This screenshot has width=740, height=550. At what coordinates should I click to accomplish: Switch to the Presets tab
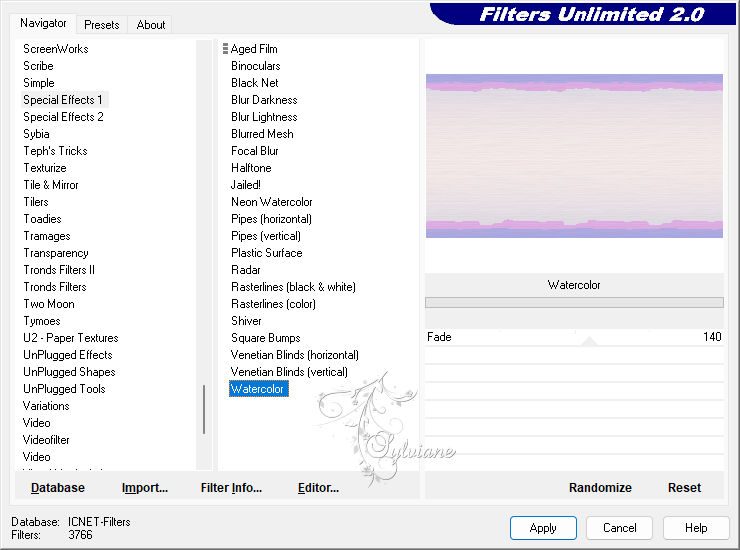(x=101, y=25)
